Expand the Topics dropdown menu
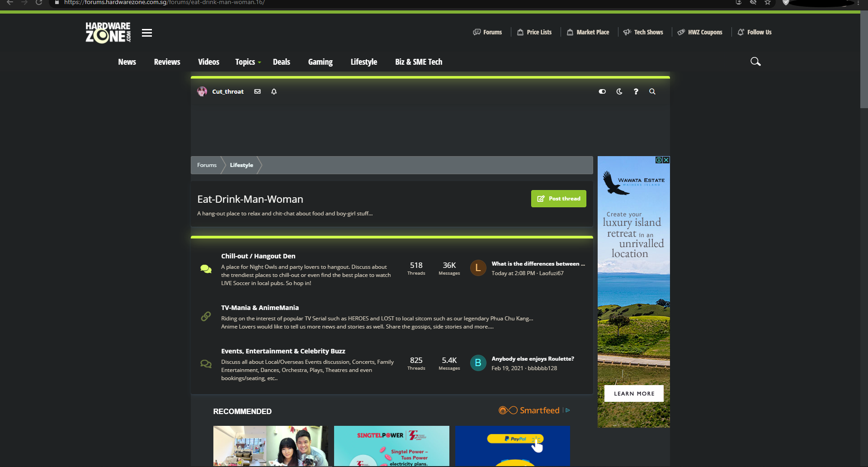The height and width of the screenshot is (467, 868). click(248, 62)
